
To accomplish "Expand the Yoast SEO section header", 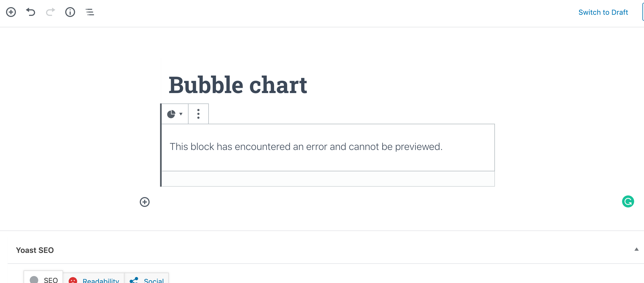I will pyautogui.click(x=35, y=250).
